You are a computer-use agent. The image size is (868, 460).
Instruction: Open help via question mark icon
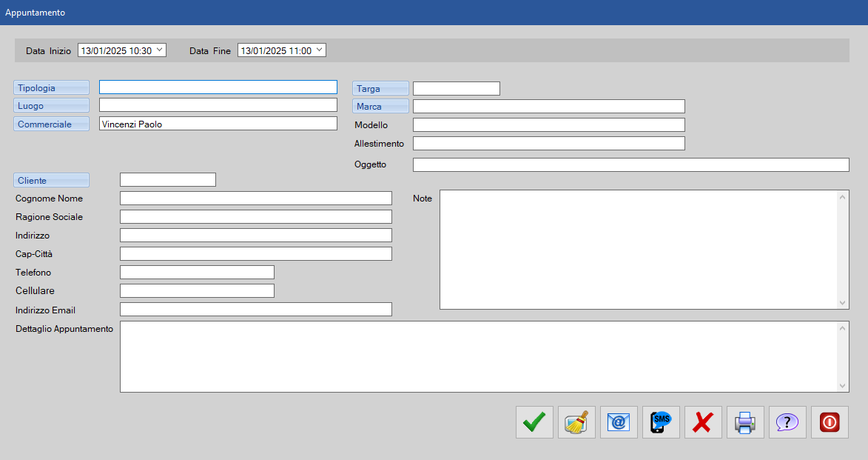(787, 422)
